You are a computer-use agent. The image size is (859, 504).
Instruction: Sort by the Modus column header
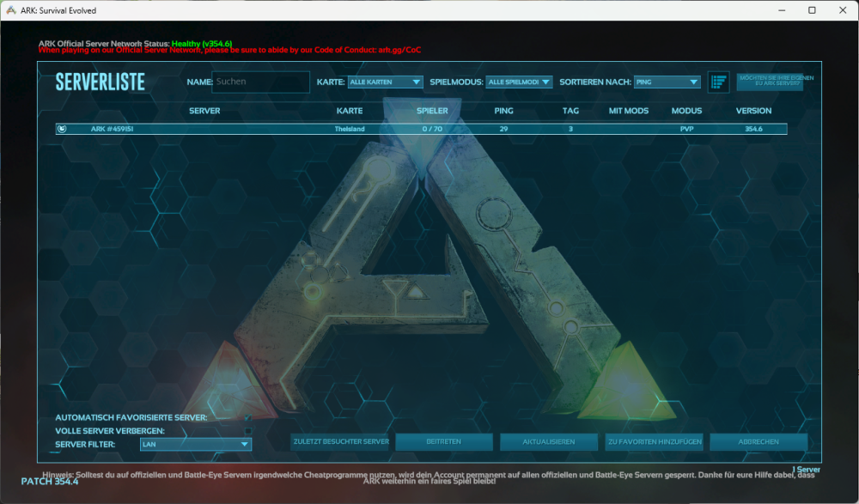(686, 111)
